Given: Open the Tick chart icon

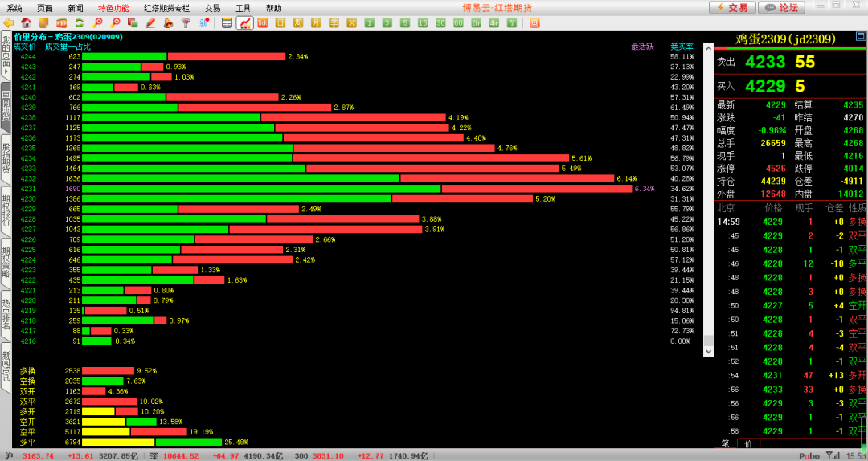Looking at the screenshot, I should [263, 22].
